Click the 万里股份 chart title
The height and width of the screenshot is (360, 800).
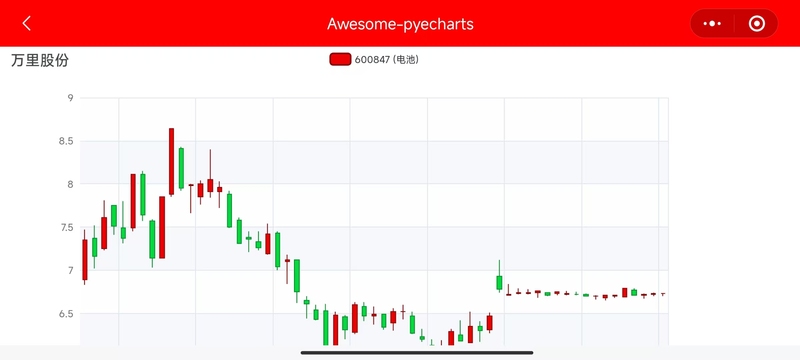[40, 60]
